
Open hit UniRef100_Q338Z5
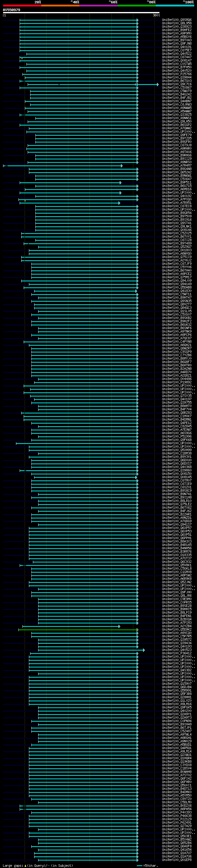coord(177,115)
